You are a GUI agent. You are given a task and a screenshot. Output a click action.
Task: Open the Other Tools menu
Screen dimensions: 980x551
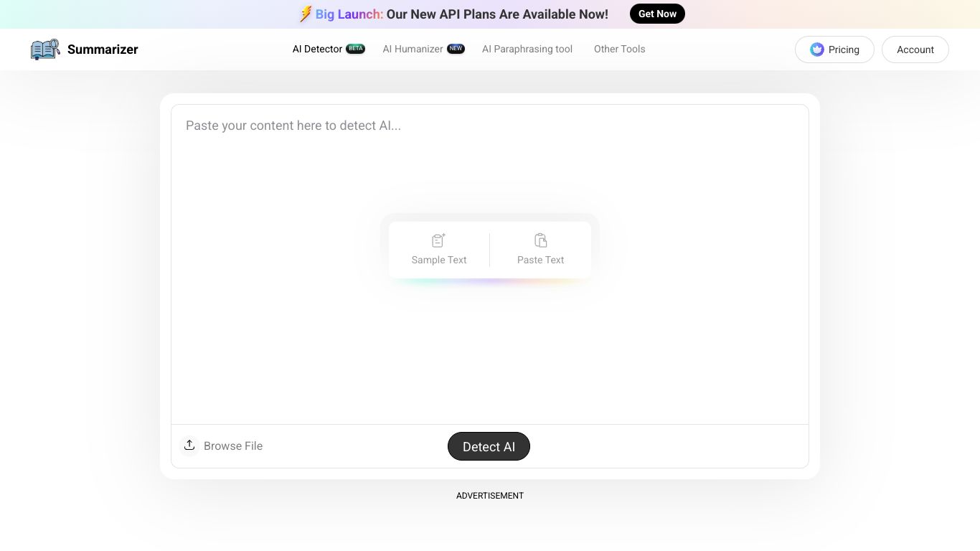tap(619, 49)
